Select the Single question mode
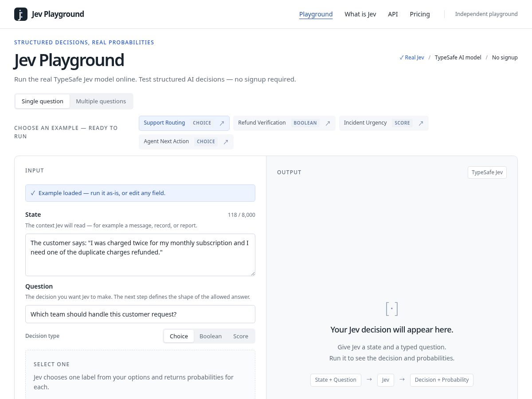 (43, 101)
